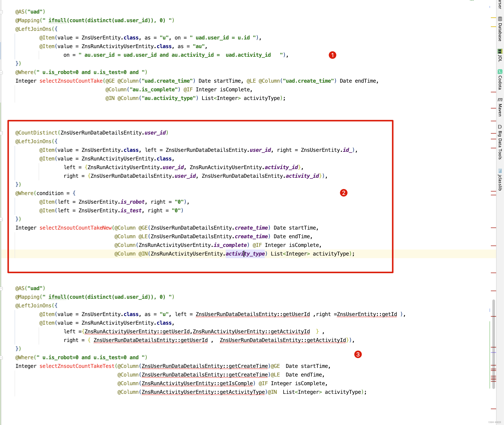Click the @CountDistinct annotation

[36, 133]
